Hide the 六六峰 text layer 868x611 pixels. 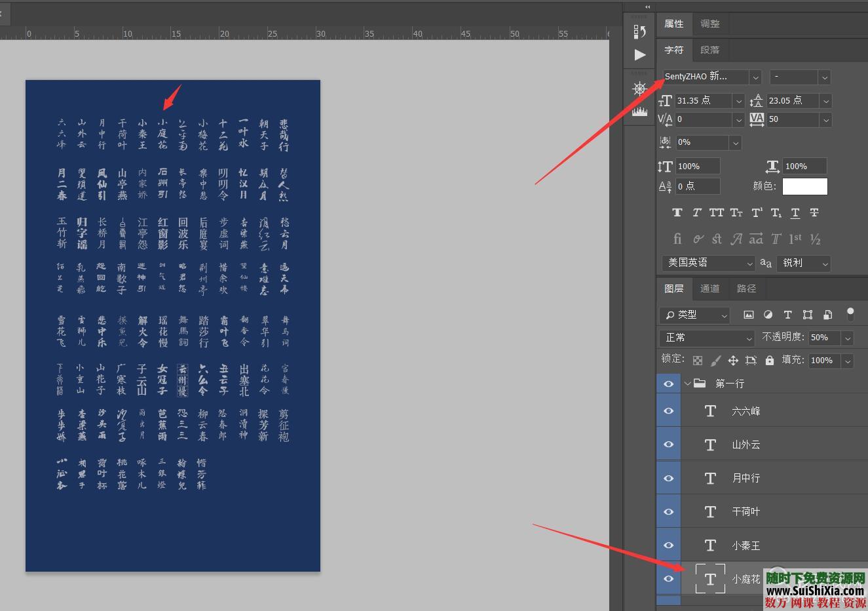(x=668, y=411)
